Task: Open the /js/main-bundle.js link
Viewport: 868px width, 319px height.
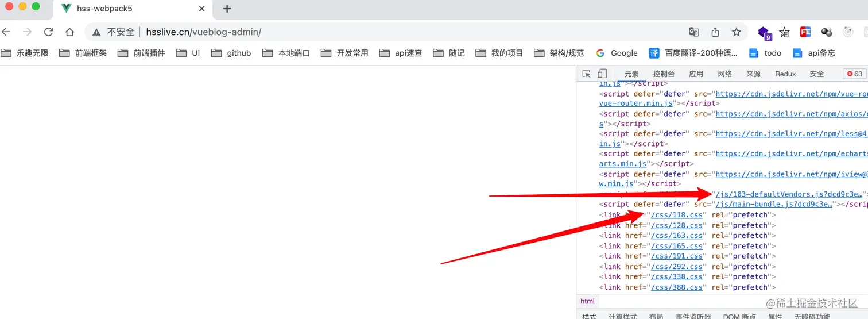Action: (x=774, y=205)
